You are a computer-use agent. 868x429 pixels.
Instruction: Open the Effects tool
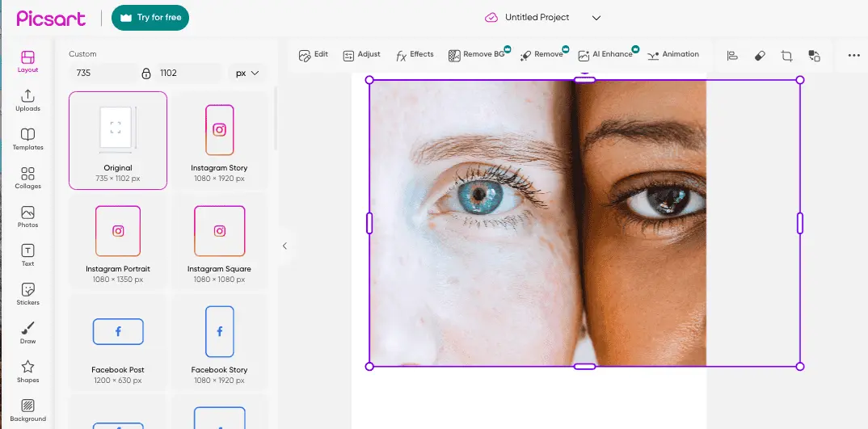click(x=415, y=55)
